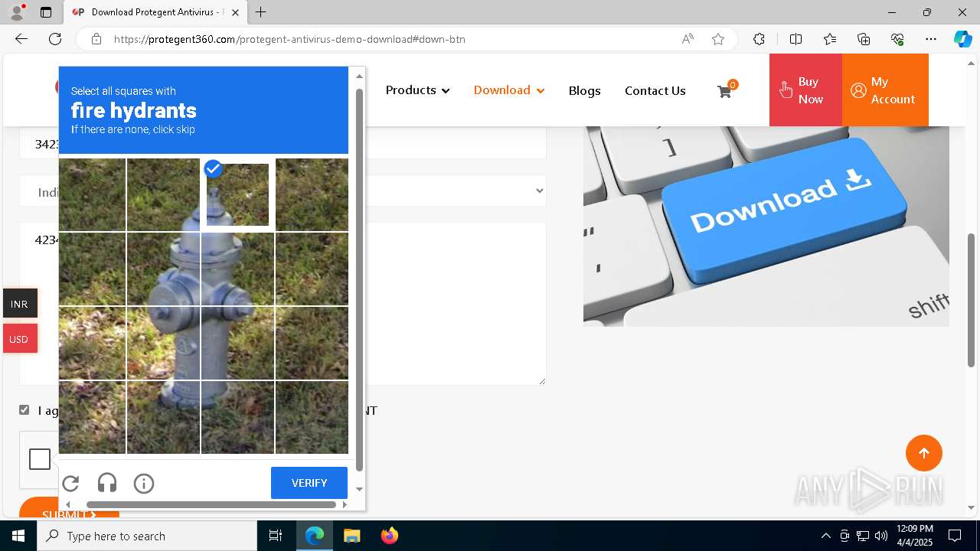The height and width of the screenshot is (551, 980).
Task: Switch currency to USD
Action: 20,339
